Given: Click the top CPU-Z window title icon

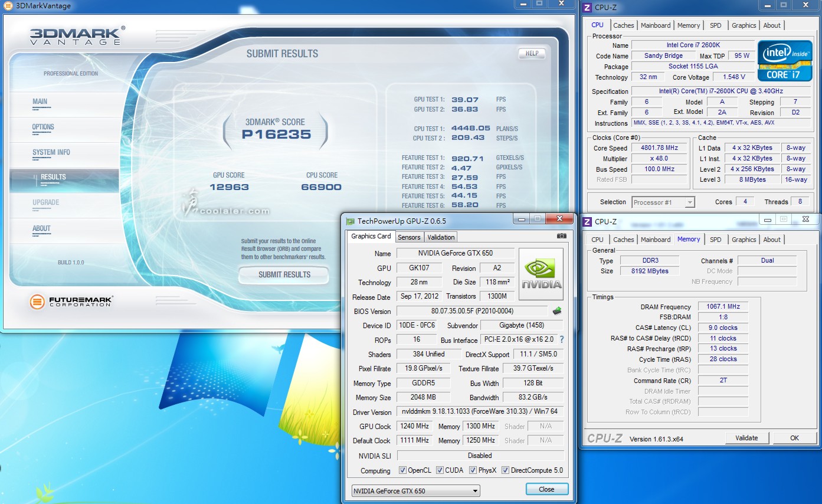Looking at the screenshot, I should (587, 7).
